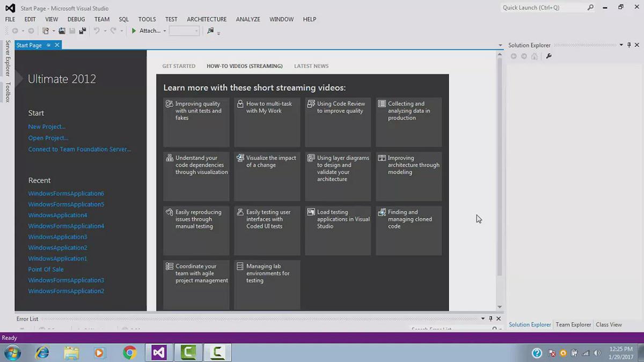The width and height of the screenshot is (644, 362).
Task: Pin the Solution Explorer panel
Action: [x=629, y=45]
